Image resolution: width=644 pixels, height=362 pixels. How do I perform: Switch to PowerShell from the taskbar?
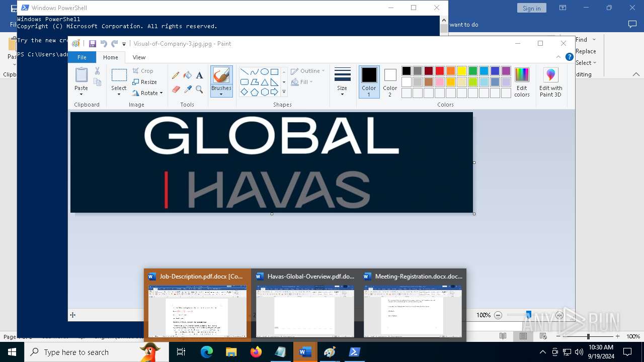click(354, 352)
